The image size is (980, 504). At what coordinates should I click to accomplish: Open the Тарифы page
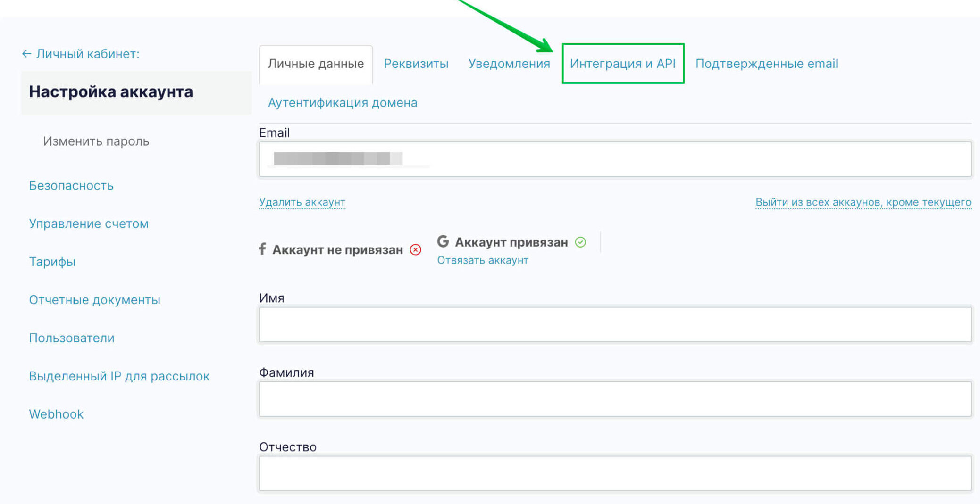point(52,262)
